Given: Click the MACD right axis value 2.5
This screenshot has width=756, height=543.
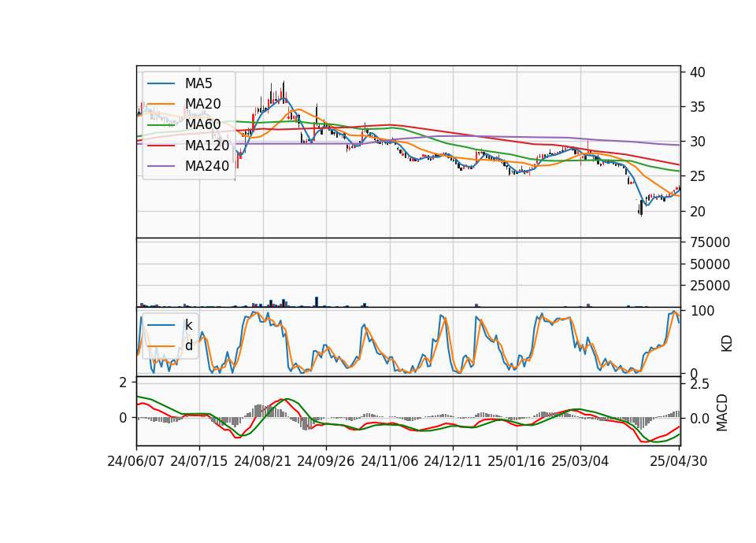Looking at the screenshot, I should click(699, 384).
